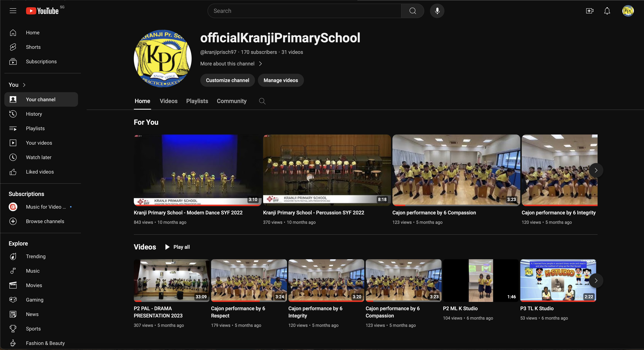Screen dimensions: 644x350
Task: Click the channel profile picture
Action: [x=163, y=59]
